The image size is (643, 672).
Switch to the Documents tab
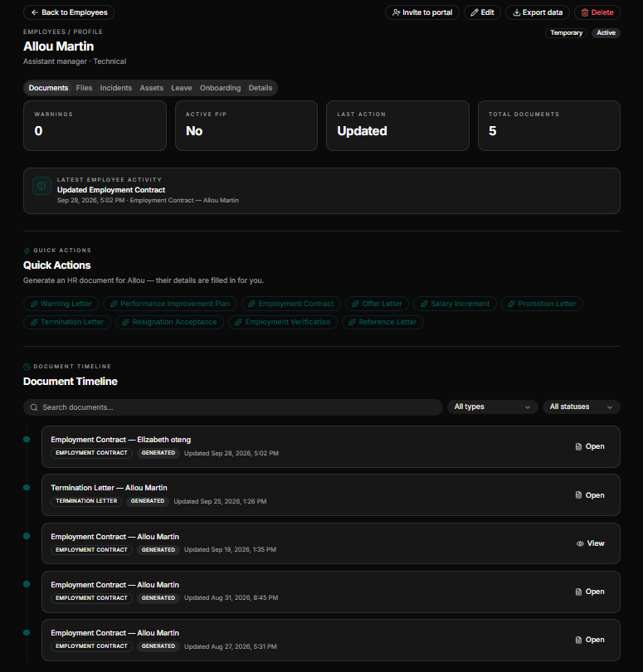tap(48, 88)
